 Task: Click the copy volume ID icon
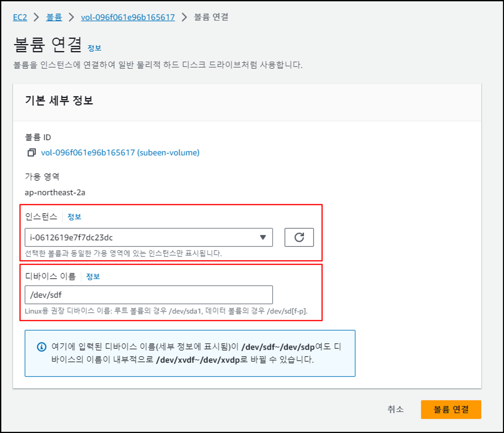tap(31, 153)
